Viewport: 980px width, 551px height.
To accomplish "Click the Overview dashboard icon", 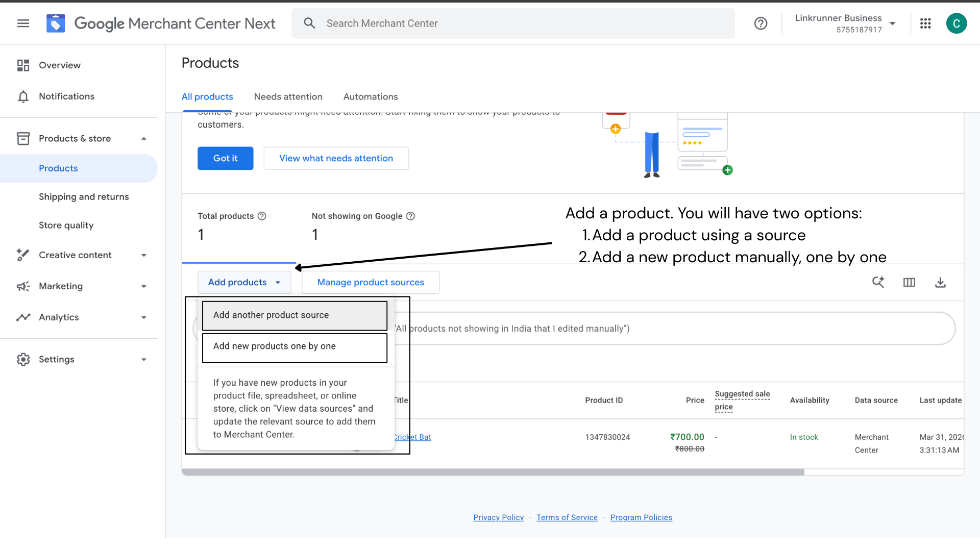I will tap(23, 65).
